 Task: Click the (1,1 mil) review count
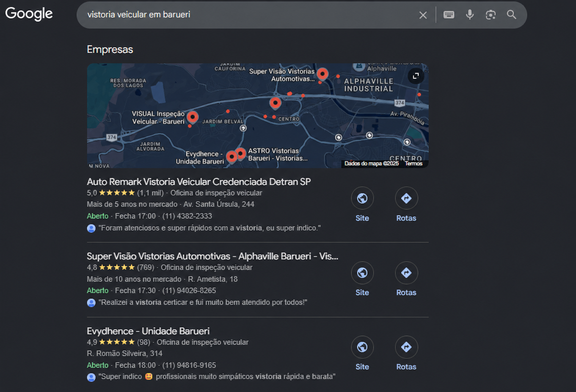tap(150, 193)
